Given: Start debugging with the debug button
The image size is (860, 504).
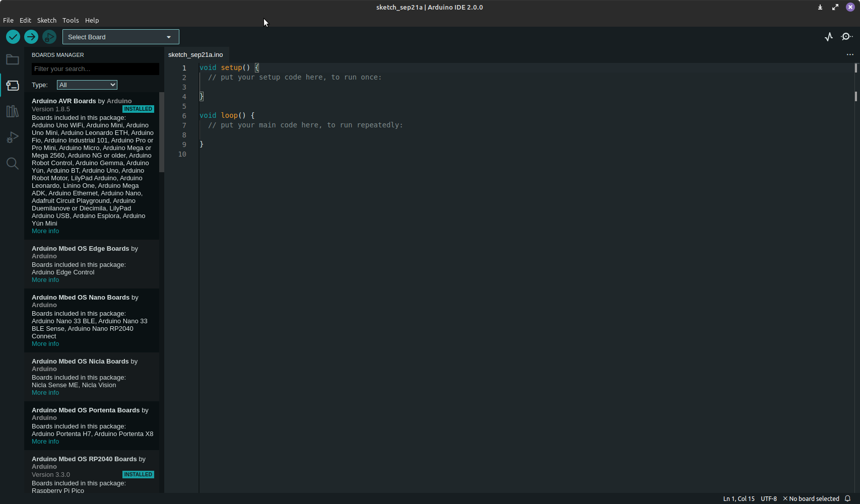Looking at the screenshot, I should pos(49,37).
